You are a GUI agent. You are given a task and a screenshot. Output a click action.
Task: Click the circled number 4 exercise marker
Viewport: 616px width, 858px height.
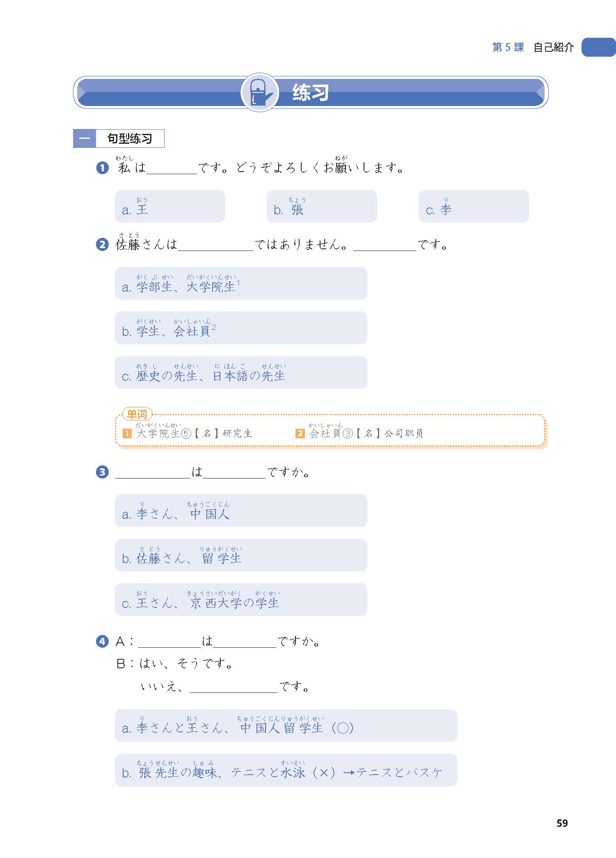[x=102, y=641]
